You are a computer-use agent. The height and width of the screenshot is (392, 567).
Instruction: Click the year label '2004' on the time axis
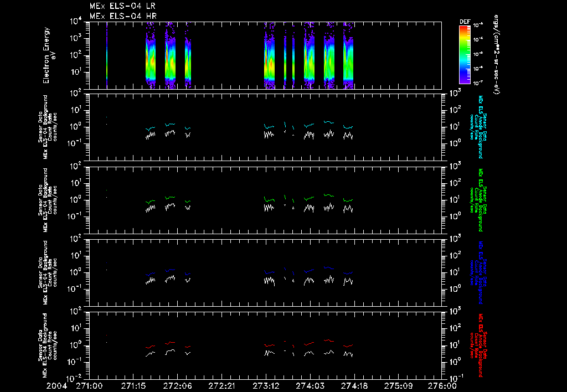[x=56, y=386]
